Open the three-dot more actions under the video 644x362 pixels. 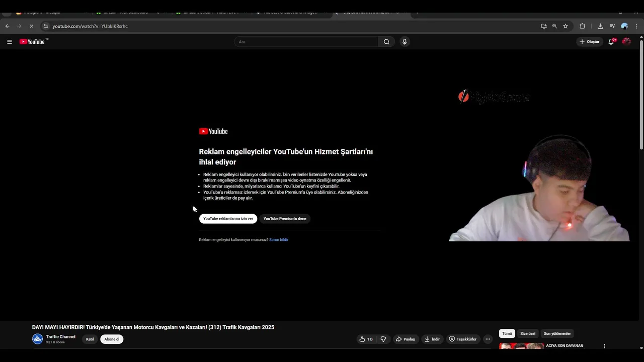(488, 339)
